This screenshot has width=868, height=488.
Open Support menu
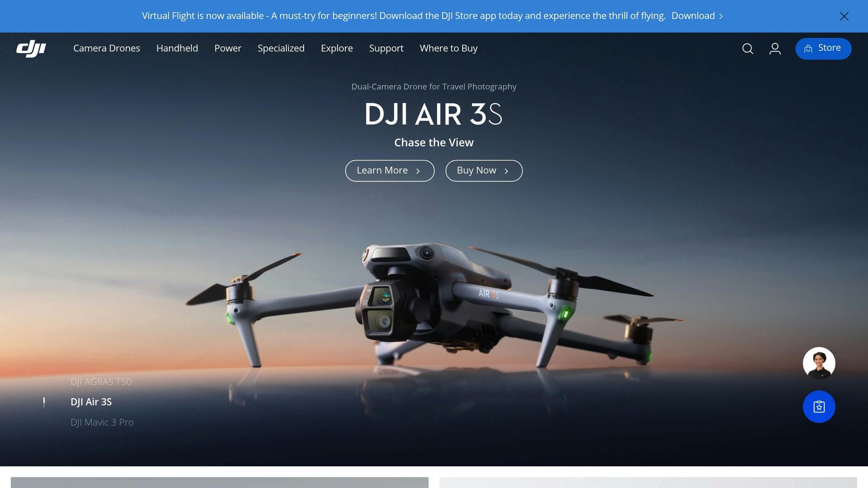tap(386, 48)
